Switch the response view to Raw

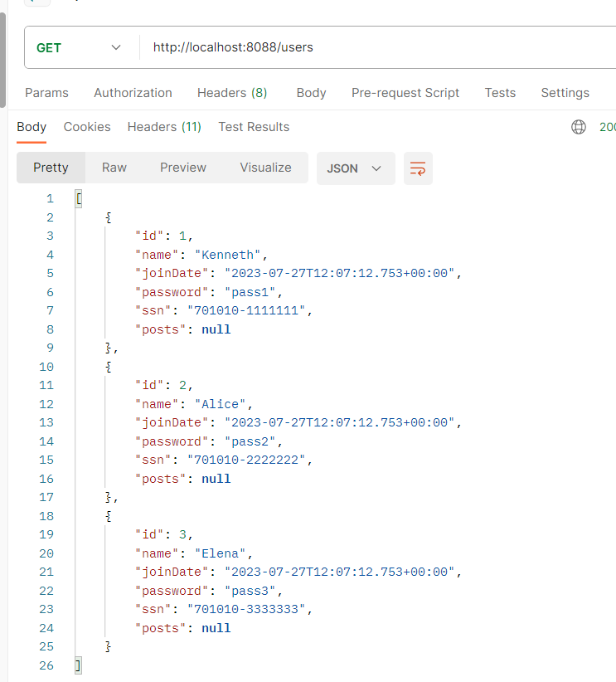[x=114, y=168]
